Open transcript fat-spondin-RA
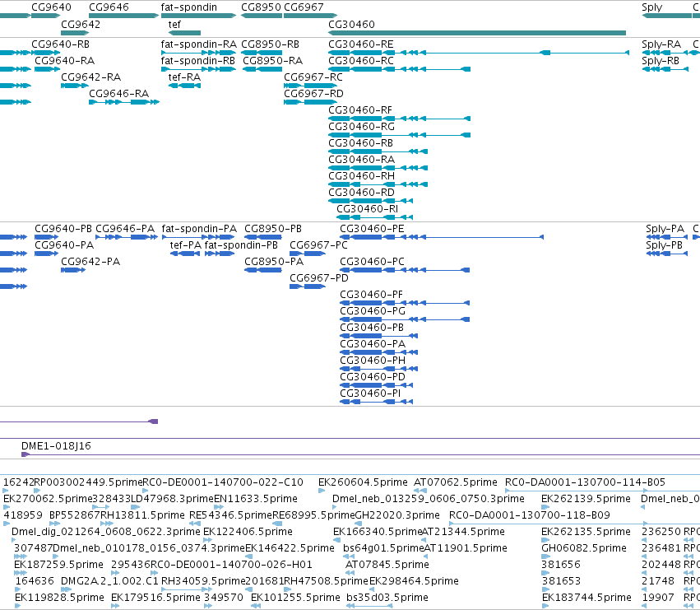Image resolution: width=700 pixels, height=610 pixels. coord(199,44)
